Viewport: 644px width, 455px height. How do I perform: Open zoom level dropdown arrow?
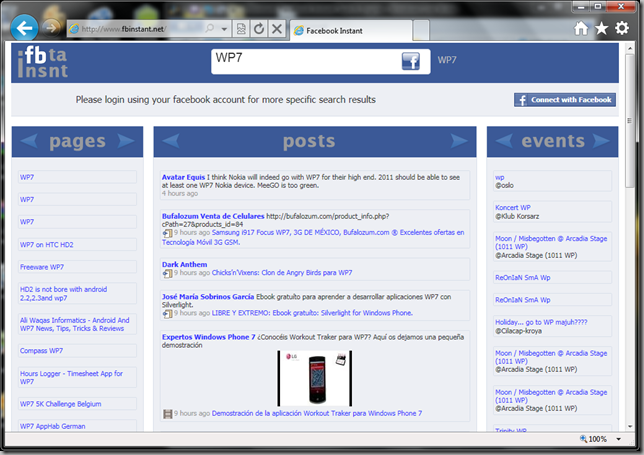(619, 439)
